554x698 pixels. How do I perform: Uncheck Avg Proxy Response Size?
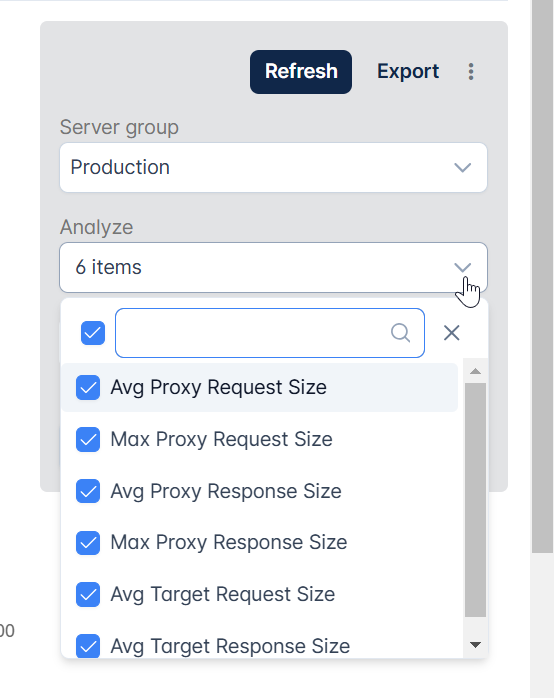coord(88,491)
